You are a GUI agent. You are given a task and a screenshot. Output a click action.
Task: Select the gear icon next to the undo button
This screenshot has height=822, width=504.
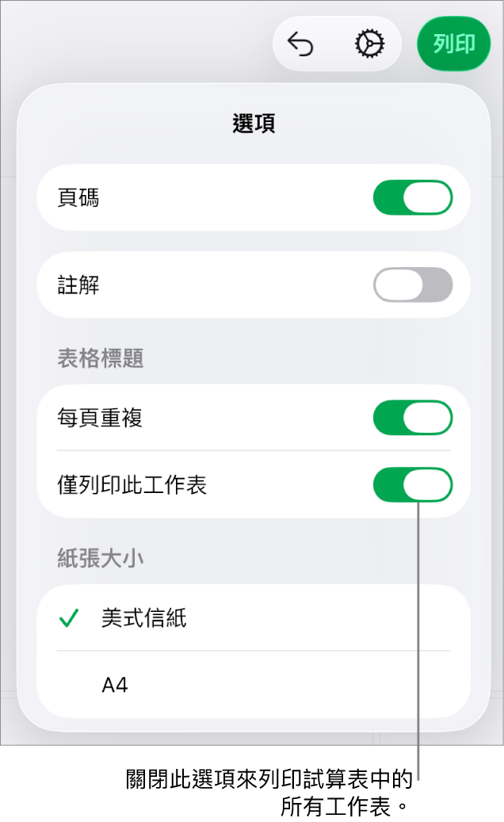pyautogui.click(x=370, y=44)
